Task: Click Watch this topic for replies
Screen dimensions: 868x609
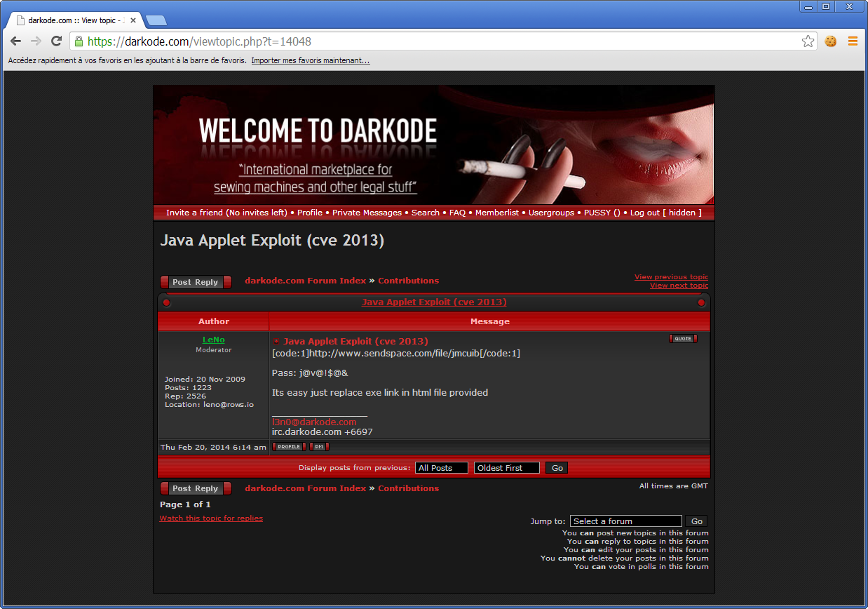Action: (x=211, y=518)
